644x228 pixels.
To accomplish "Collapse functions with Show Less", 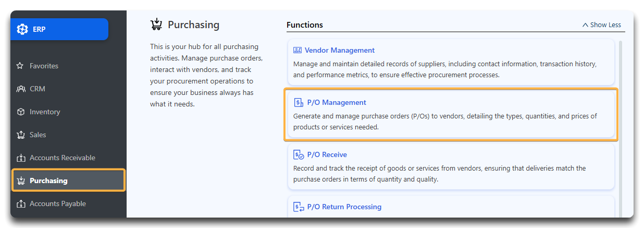I will [x=601, y=25].
